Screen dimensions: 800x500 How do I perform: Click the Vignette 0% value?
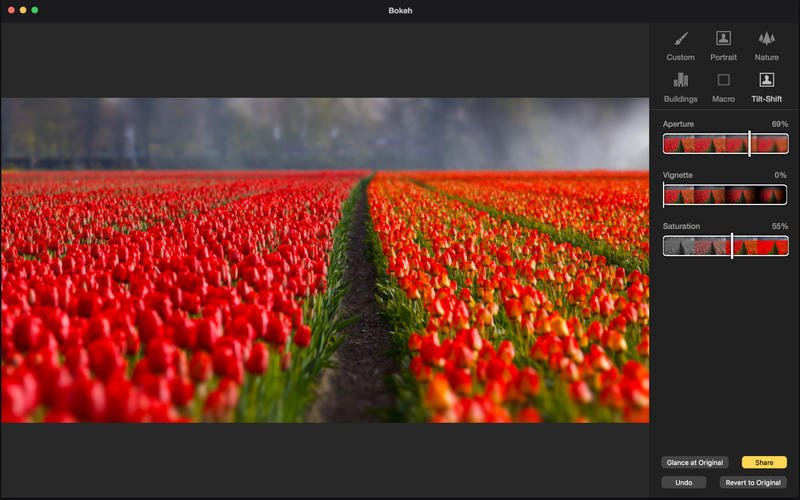780,175
